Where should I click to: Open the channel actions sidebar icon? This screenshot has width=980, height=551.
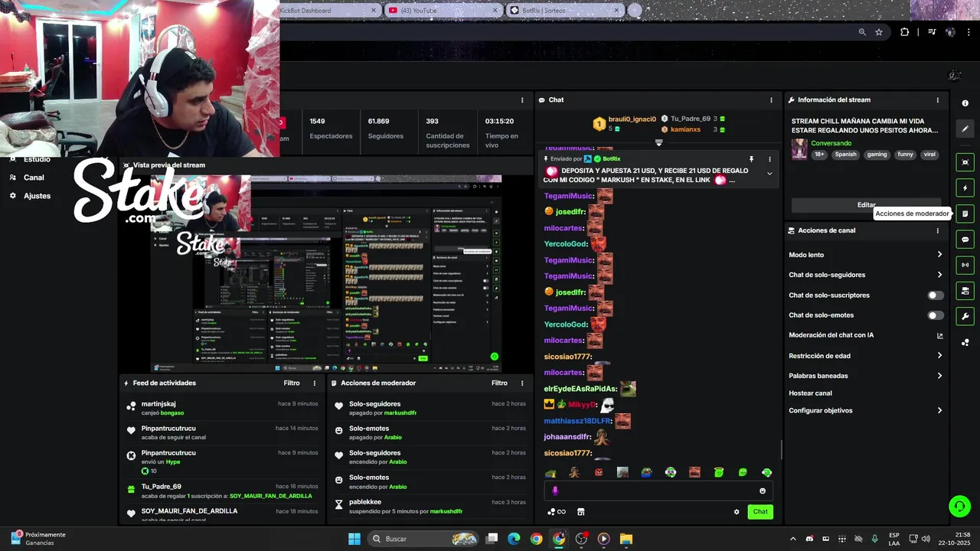pyautogui.click(x=965, y=291)
